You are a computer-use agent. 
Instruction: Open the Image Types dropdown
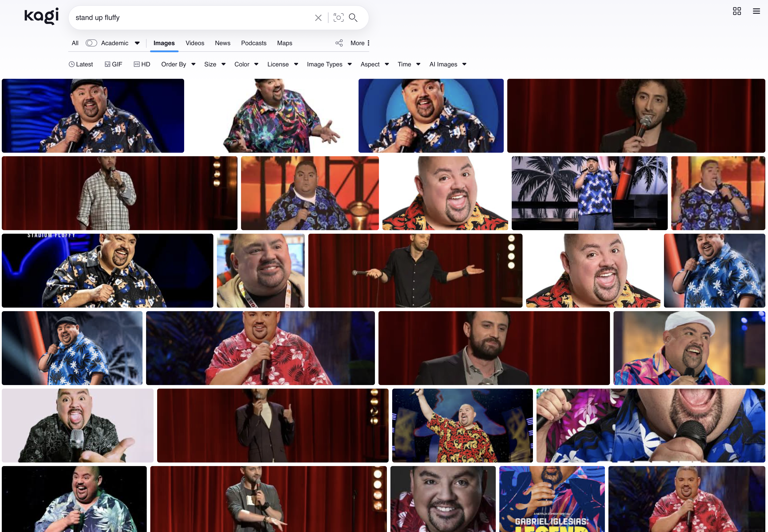pyautogui.click(x=329, y=64)
